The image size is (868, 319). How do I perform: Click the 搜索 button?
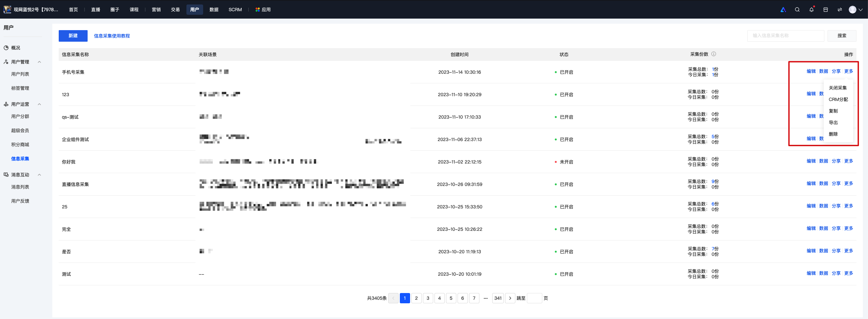(842, 36)
